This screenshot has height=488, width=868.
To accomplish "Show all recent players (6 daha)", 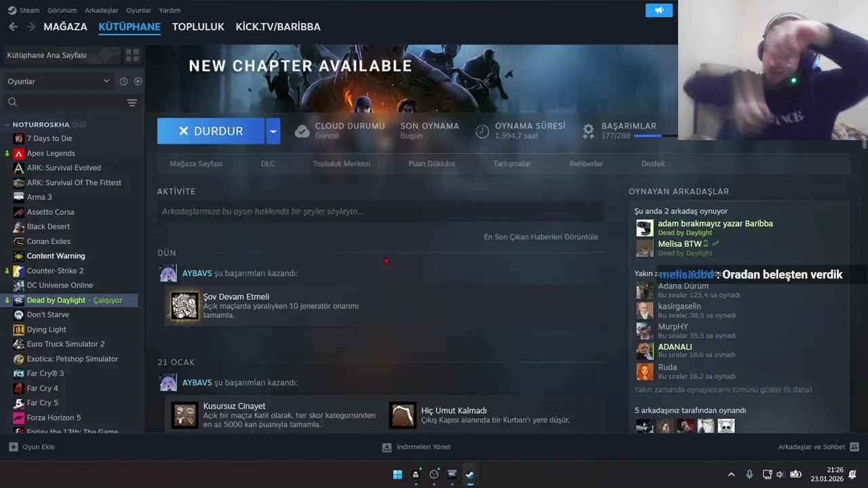I will [723, 390].
